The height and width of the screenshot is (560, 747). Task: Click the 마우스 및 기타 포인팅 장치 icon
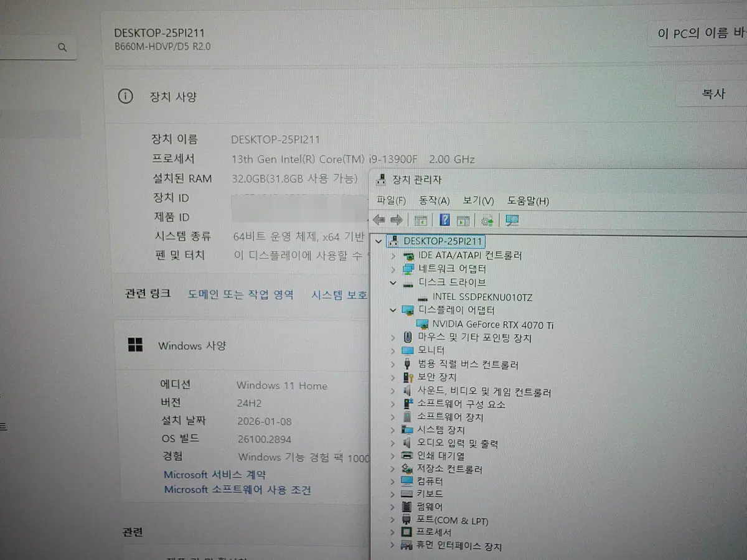pos(408,337)
